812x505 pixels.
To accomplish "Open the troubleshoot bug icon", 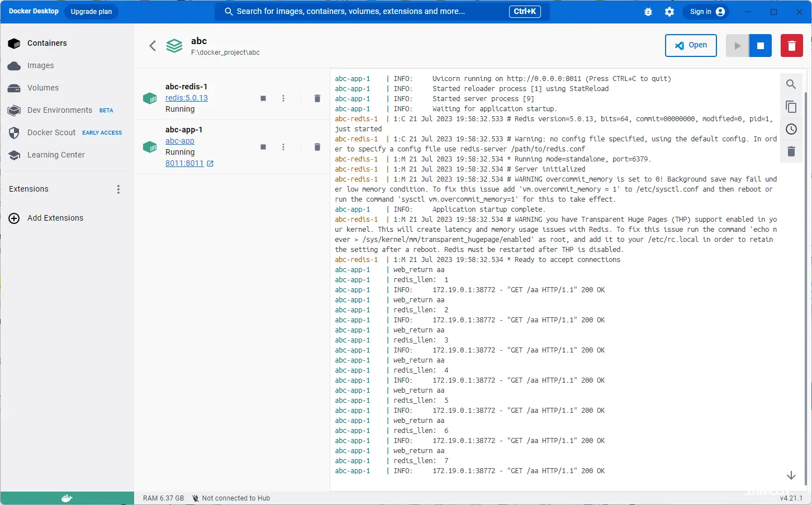I will pyautogui.click(x=648, y=12).
